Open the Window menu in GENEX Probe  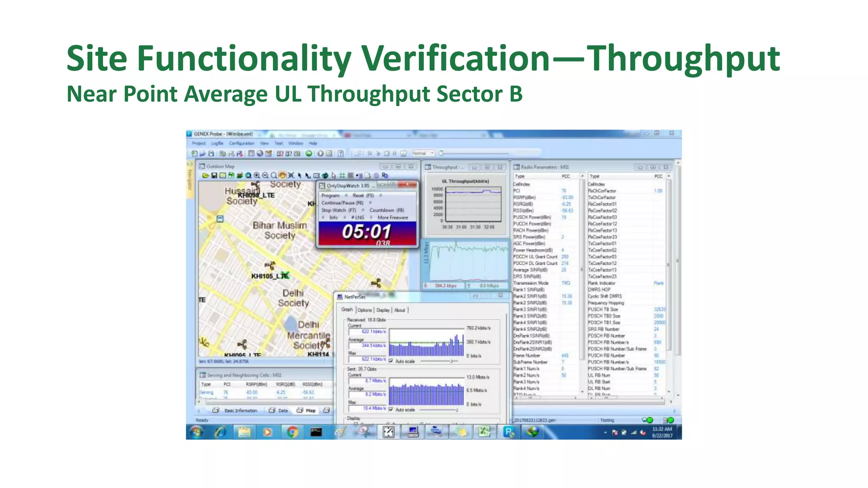click(296, 143)
